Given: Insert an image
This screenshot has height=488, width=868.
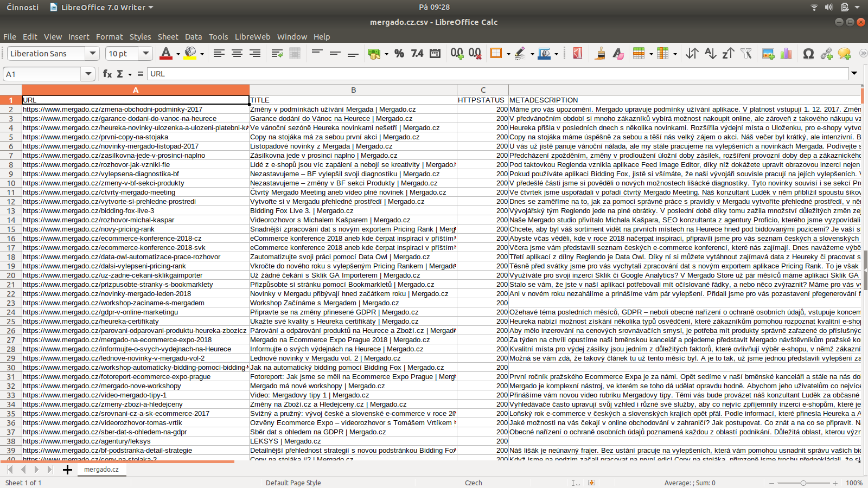Looking at the screenshot, I should pos(768,54).
